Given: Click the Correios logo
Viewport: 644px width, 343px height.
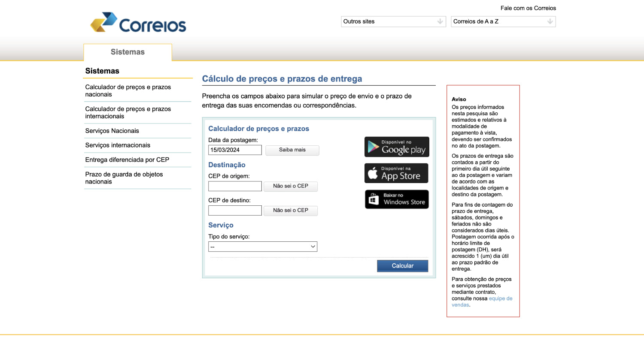Looking at the screenshot, I should pos(138,22).
